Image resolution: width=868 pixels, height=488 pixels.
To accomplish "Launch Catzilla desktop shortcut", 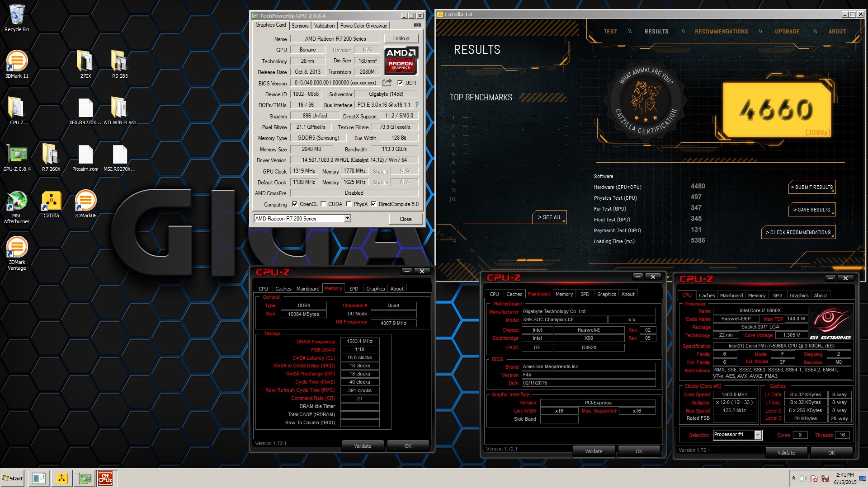I will point(51,204).
